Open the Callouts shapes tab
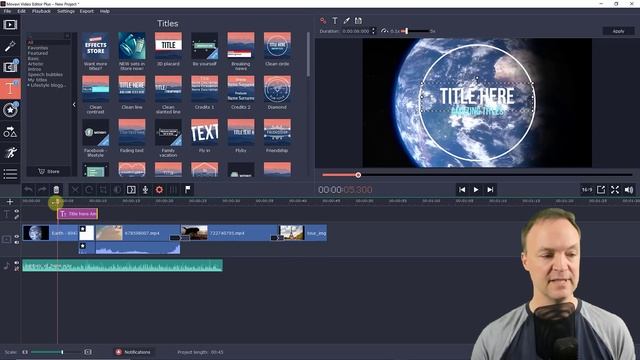 tap(10, 131)
